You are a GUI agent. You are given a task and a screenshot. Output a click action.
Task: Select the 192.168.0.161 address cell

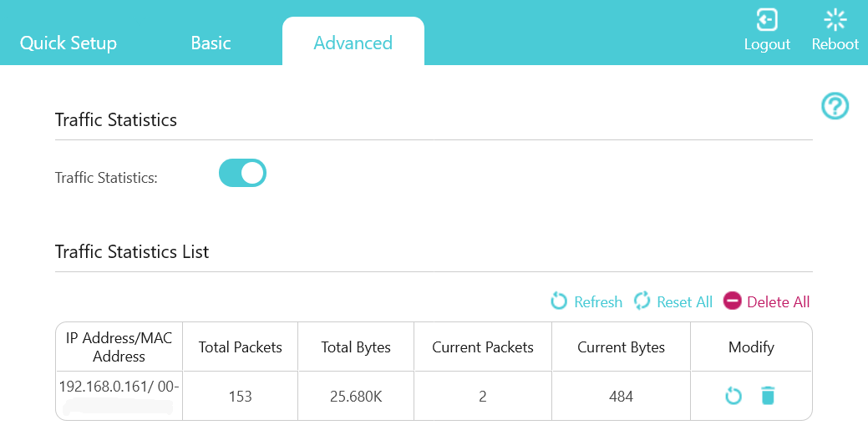(119, 388)
